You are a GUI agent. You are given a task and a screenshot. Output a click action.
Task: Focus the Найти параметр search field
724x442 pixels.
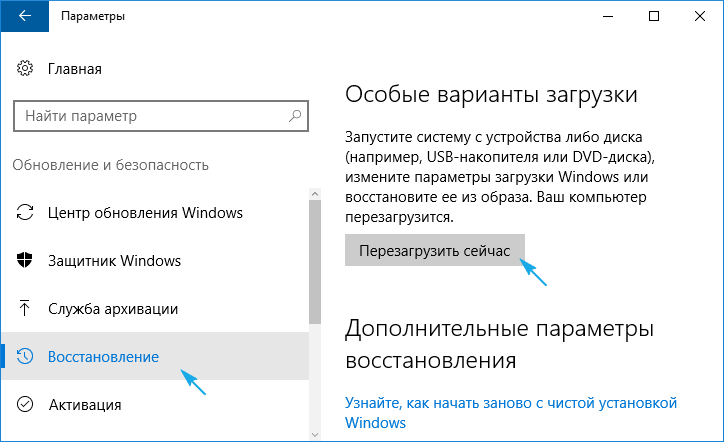pos(150,116)
